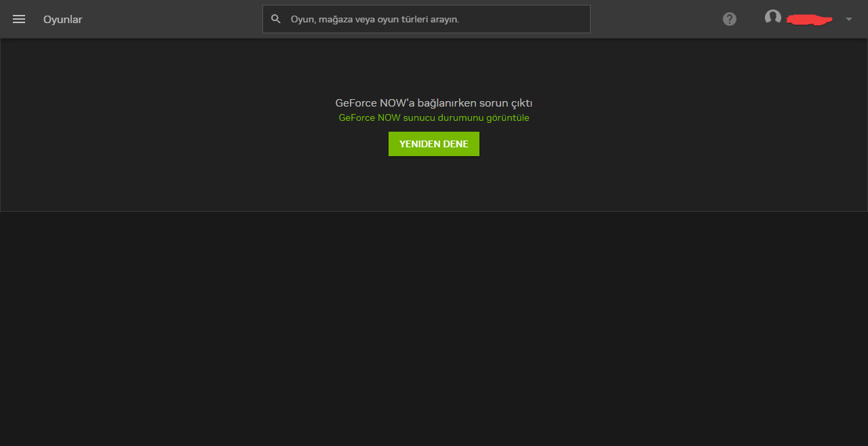
Task: Expand the account dropdown arrow
Action: 849,19
